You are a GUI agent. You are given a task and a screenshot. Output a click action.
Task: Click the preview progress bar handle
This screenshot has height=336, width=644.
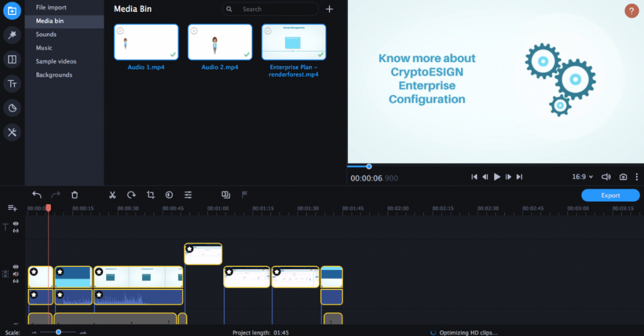(369, 166)
